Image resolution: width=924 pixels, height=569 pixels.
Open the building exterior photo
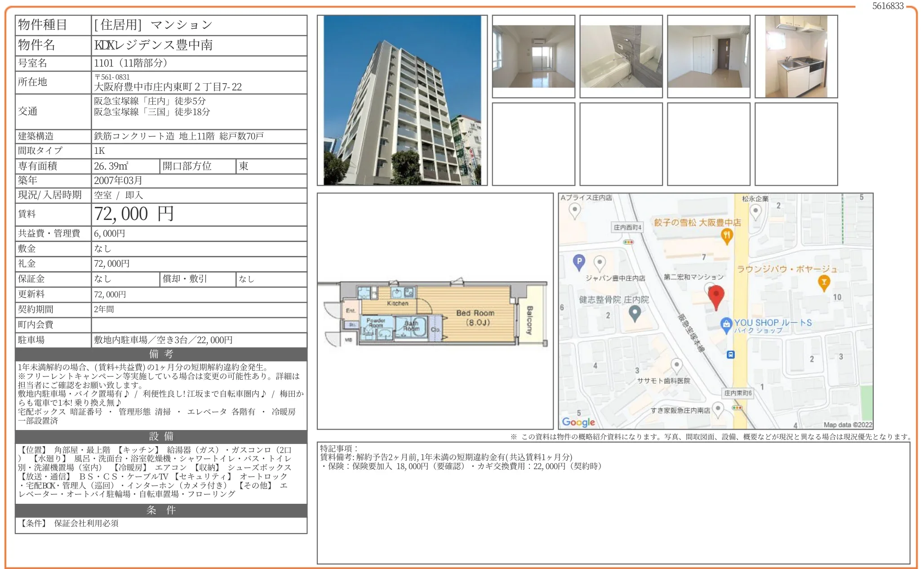(x=402, y=100)
